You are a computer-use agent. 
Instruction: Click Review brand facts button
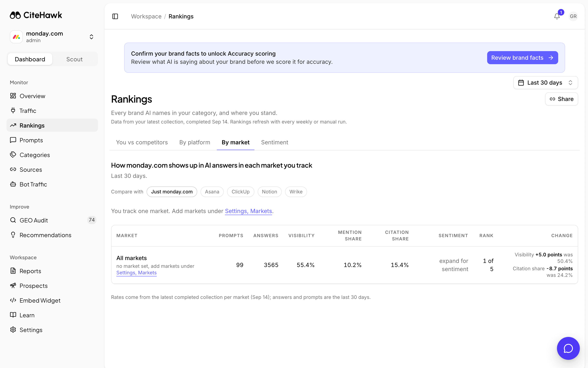pos(522,58)
